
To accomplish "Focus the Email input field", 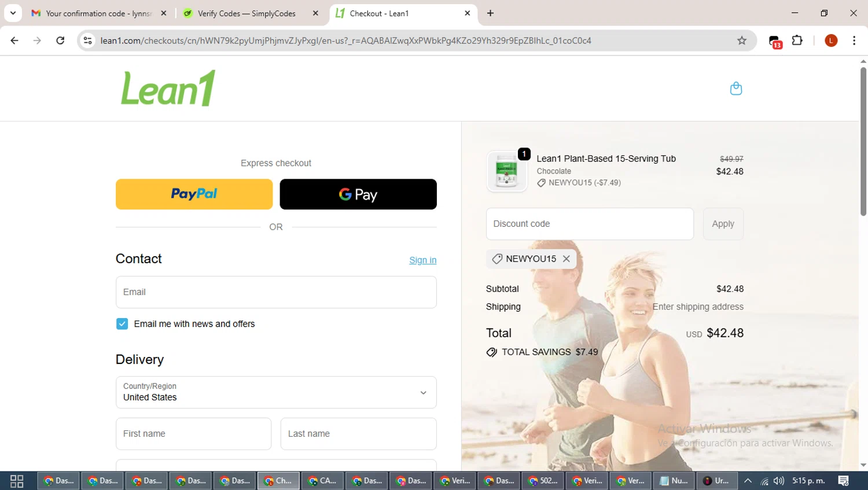I will click(x=276, y=292).
